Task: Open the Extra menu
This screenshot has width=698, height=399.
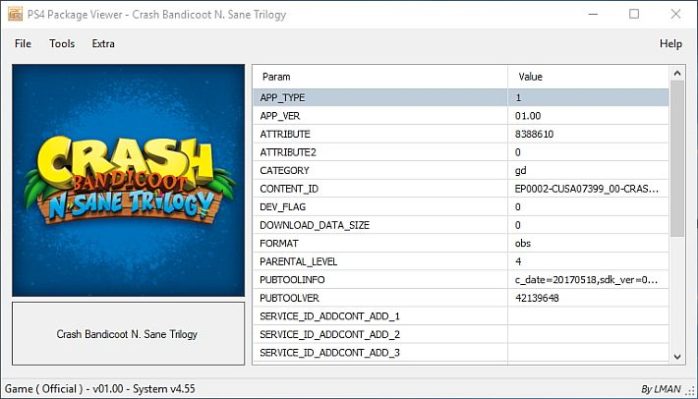Action: [x=103, y=44]
